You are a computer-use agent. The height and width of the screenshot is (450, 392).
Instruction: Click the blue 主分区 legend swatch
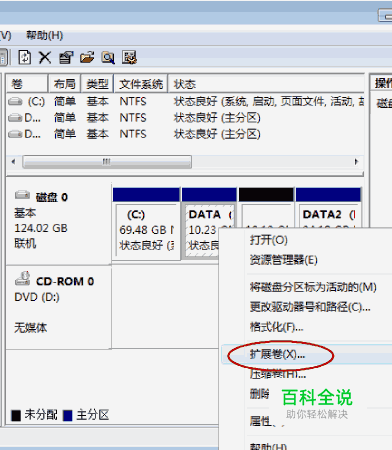(67, 416)
